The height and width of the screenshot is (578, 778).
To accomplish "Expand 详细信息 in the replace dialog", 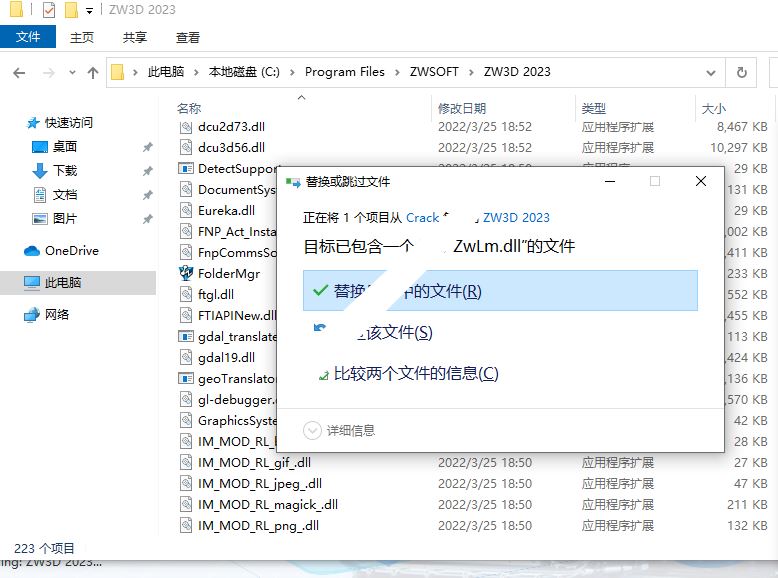I will [x=339, y=430].
